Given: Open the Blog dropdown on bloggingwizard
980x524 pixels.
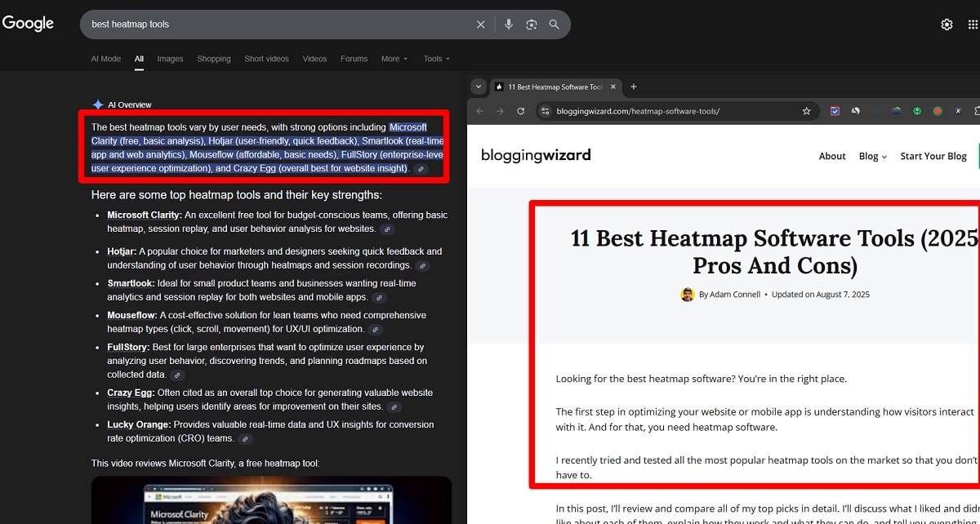Looking at the screenshot, I should [872, 156].
